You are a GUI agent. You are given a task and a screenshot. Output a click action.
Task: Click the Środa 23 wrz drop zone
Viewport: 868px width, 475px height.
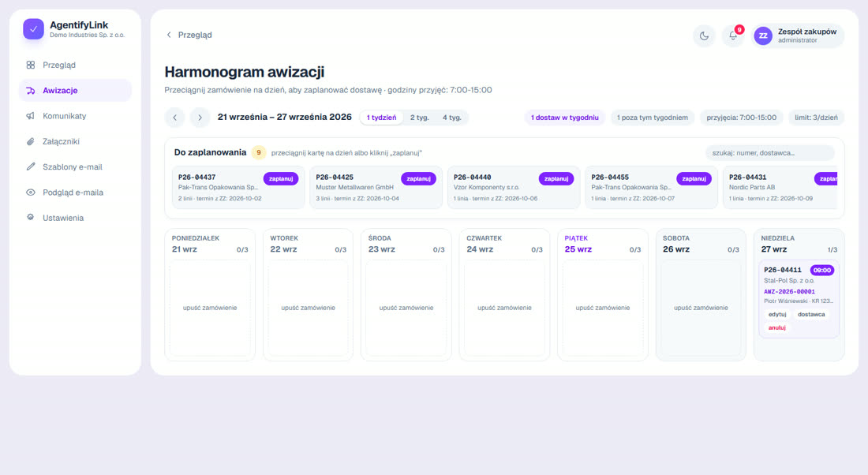[406, 308]
